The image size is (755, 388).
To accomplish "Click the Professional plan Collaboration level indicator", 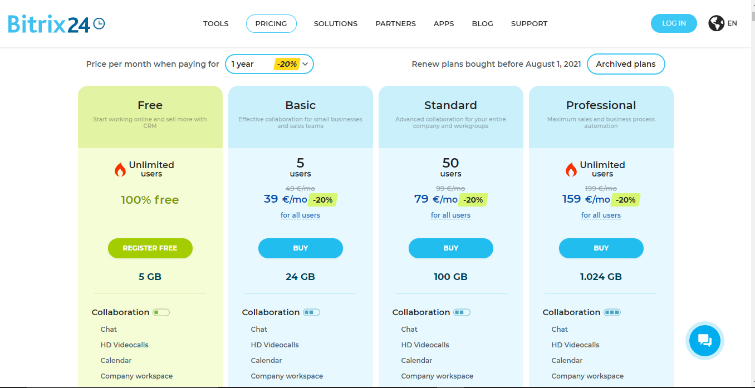I will (612, 312).
